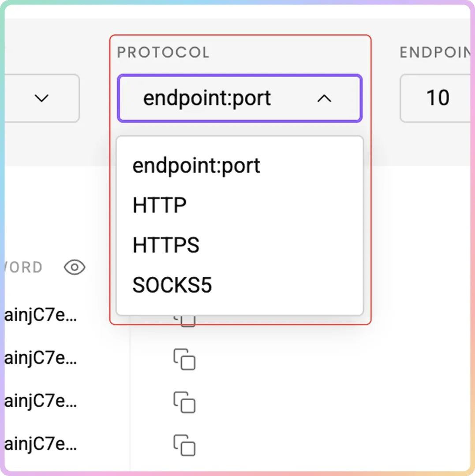
Task: Select the last visible password cell
Action: [41, 444]
